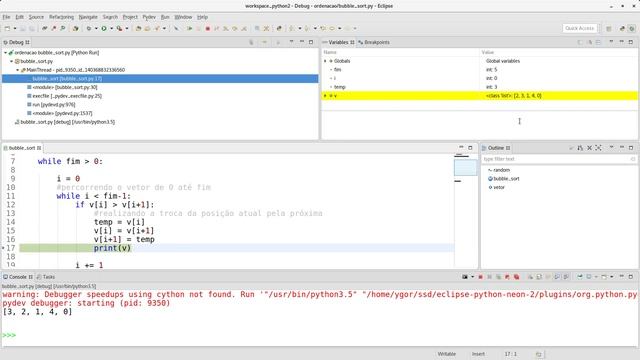Click the Quick Access field
Viewport: 640px width, 360px height.
[580, 28]
